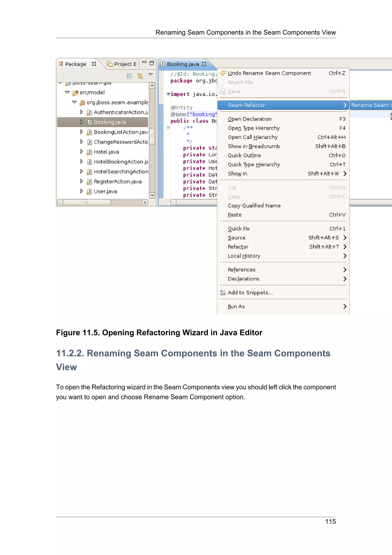Screen dimensions: 392x555
Task: Click the Package view horizontal scrollbar thumb
Action: click(87, 202)
